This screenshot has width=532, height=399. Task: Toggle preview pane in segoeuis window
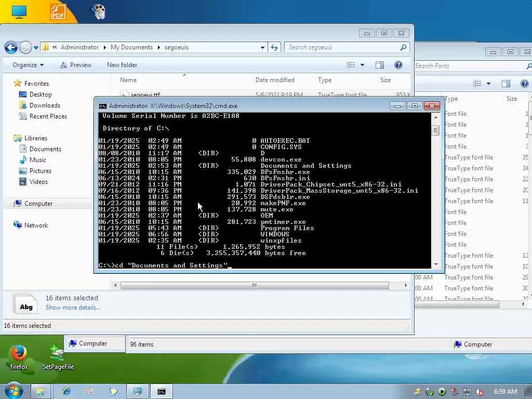pyautogui.click(x=380, y=65)
